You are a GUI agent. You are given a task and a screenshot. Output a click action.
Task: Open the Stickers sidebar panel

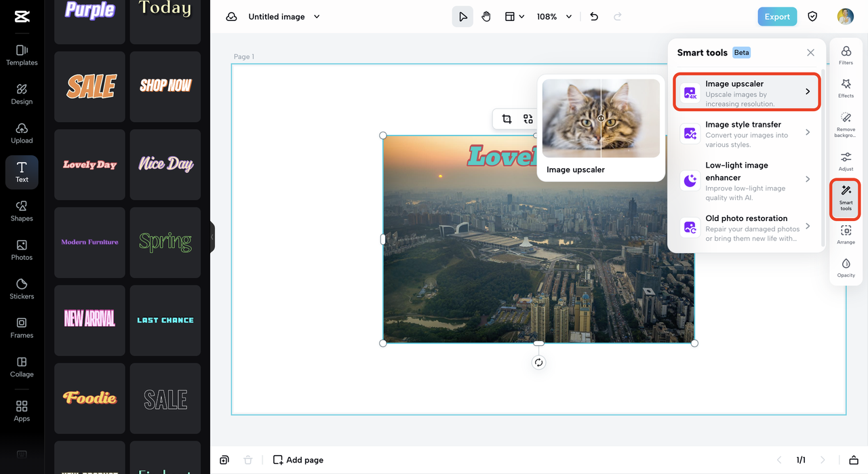click(x=22, y=289)
